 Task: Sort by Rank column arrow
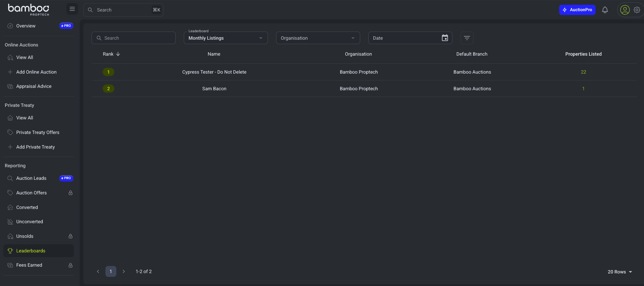118,54
